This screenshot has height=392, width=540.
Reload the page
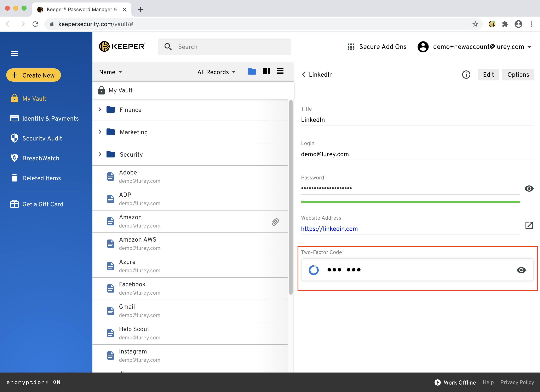[35, 24]
